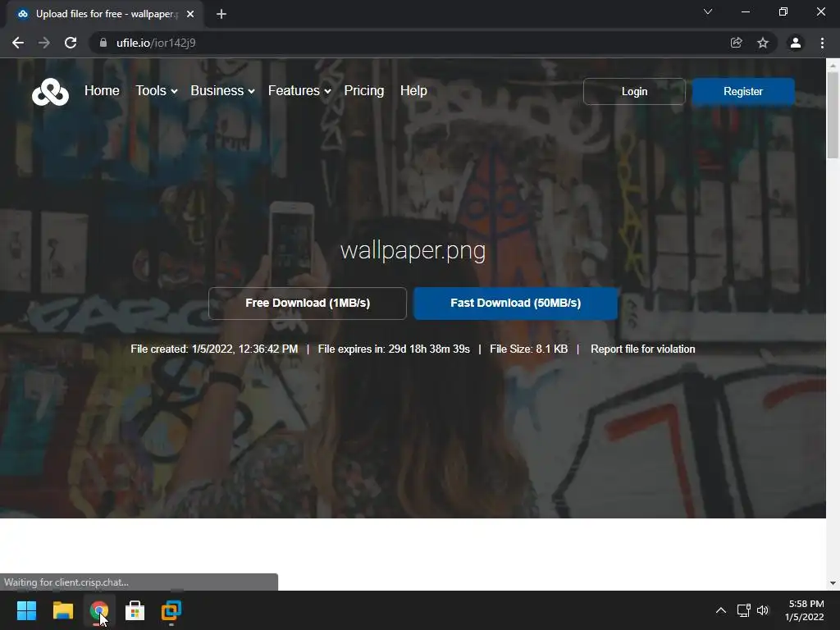Go to the Home menu item

tap(102, 90)
